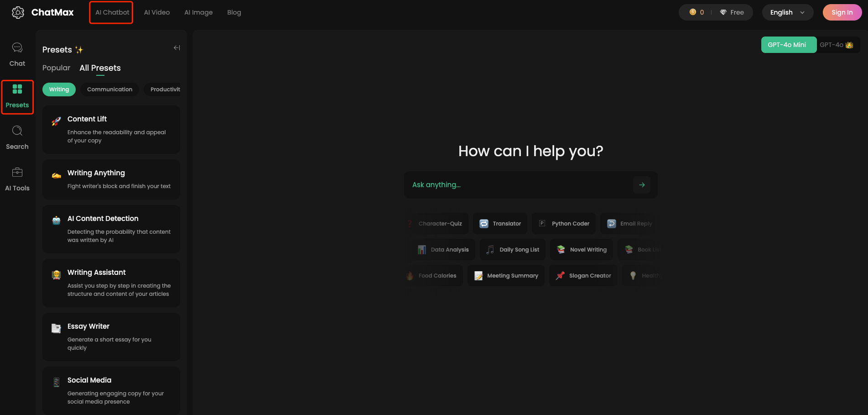Viewport: 868px width, 415px height.
Task: Switch model to GPT-4o premium
Action: click(837, 45)
